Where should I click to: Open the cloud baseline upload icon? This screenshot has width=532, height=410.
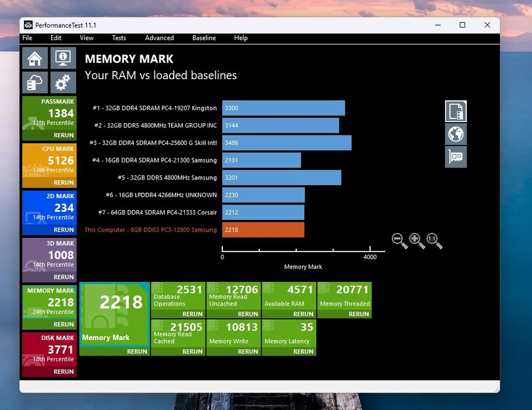[35, 82]
